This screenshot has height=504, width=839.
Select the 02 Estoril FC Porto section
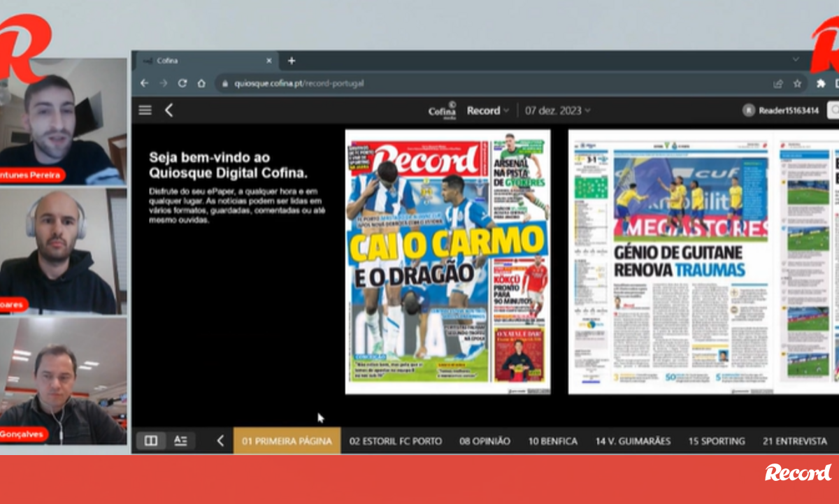coord(396,441)
